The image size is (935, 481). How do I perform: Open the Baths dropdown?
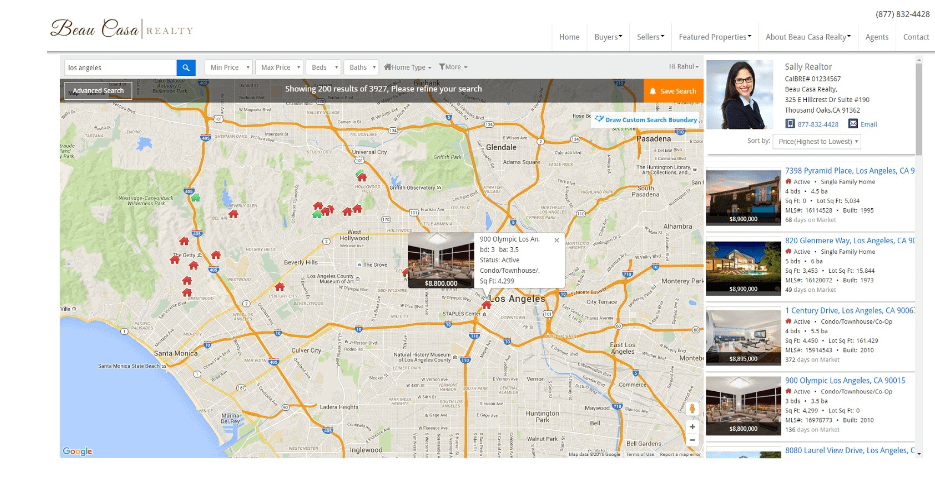pos(361,68)
